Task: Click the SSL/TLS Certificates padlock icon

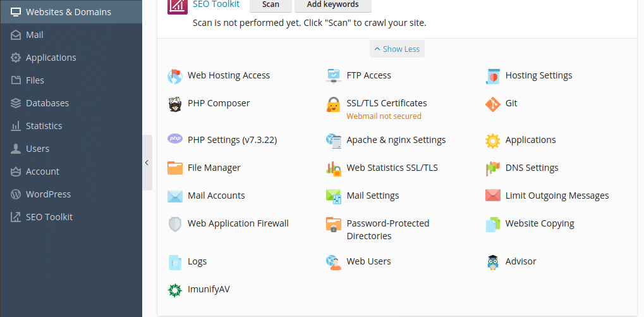Action: [x=334, y=104]
